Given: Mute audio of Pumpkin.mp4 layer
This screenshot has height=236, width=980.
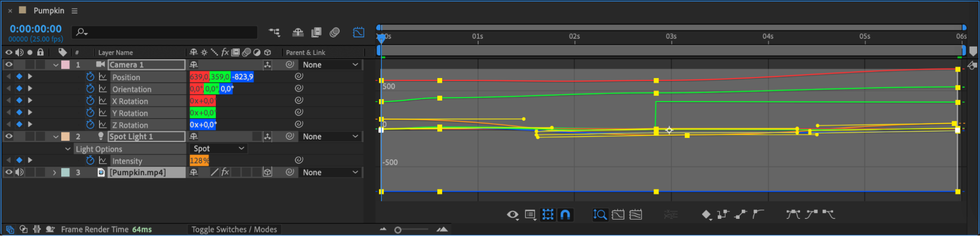Looking at the screenshot, I should [x=19, y=172].
